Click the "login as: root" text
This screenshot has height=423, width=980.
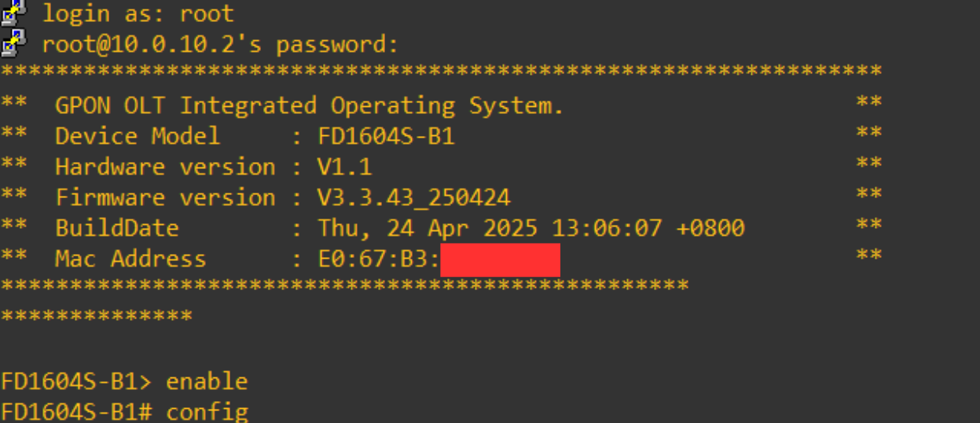138,13
